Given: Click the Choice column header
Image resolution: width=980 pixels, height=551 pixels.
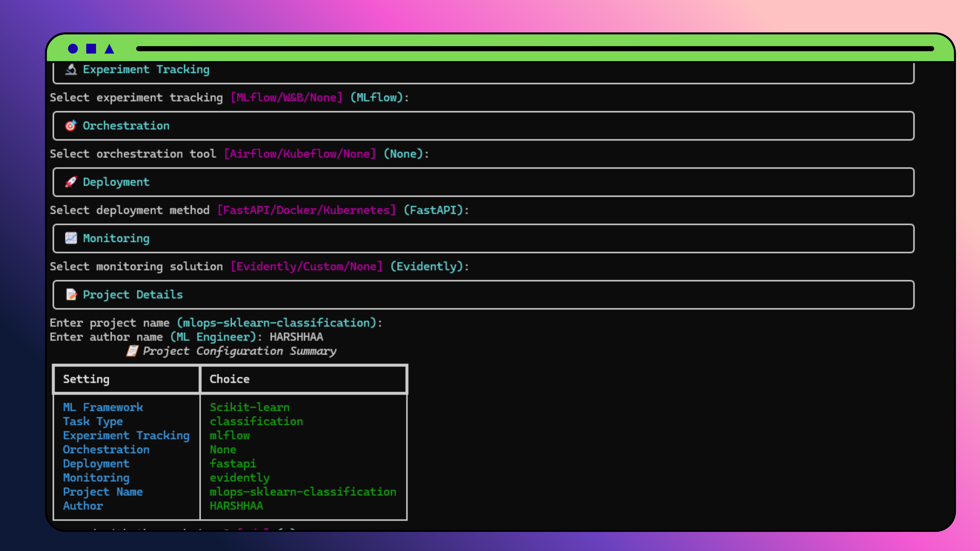Looking at the screenshot, I should tap(229, 379).
